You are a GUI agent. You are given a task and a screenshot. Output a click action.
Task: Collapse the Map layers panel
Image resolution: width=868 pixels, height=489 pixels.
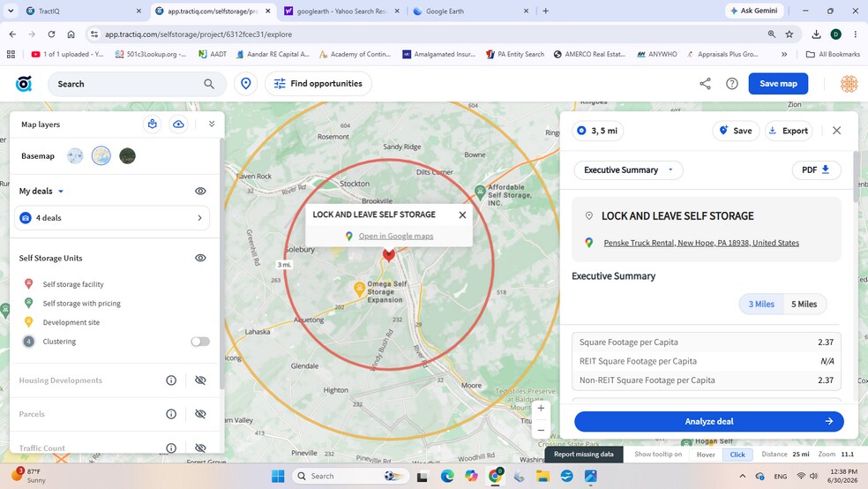212,124
